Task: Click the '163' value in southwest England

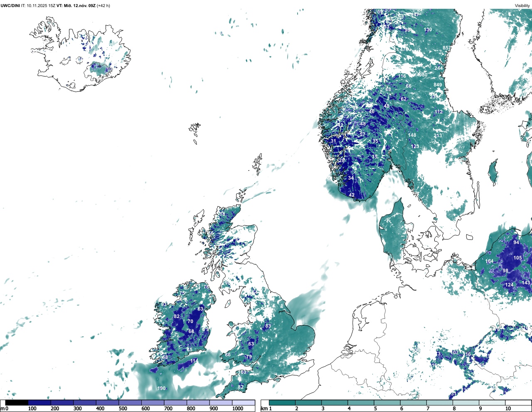Action: coord(242,372)
